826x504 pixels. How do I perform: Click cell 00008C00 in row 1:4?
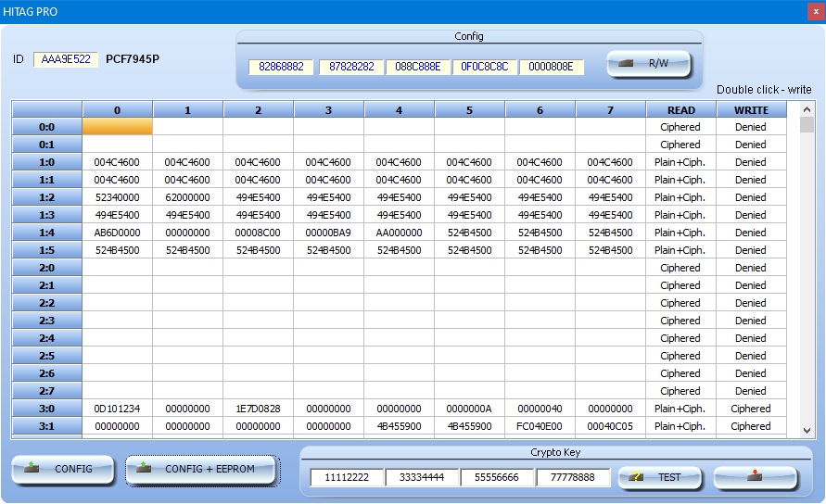pyautogui.click(x=258, y=233)
